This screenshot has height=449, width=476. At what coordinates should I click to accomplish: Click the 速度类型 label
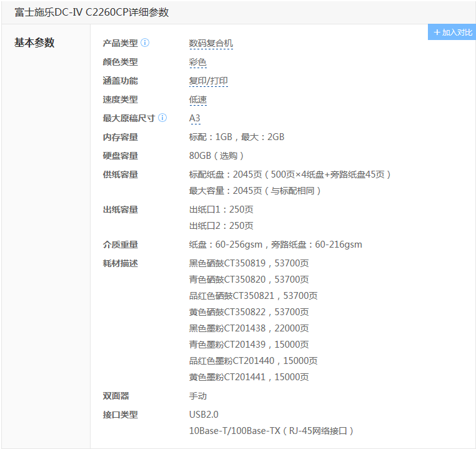click(x=121, y=99)
